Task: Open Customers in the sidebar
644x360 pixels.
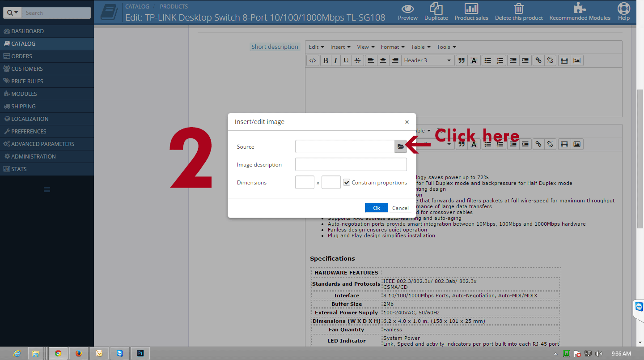Action: tap(47, 69)
